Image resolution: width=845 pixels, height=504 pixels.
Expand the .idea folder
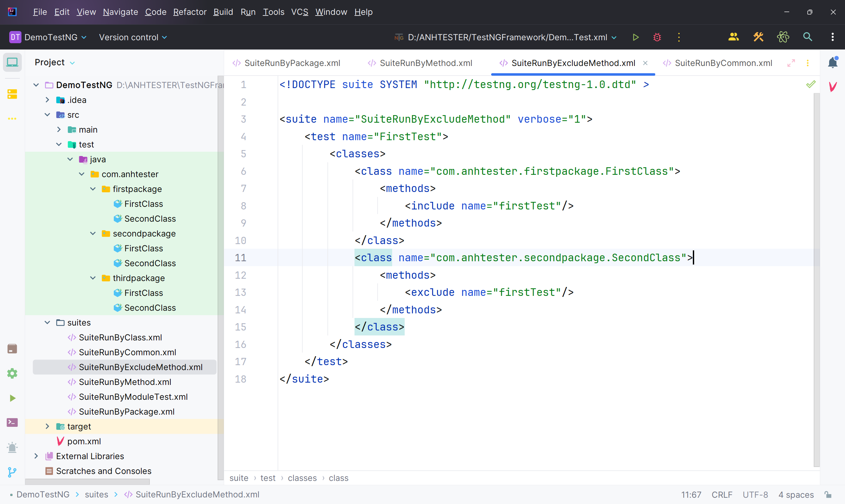(47, 100)
